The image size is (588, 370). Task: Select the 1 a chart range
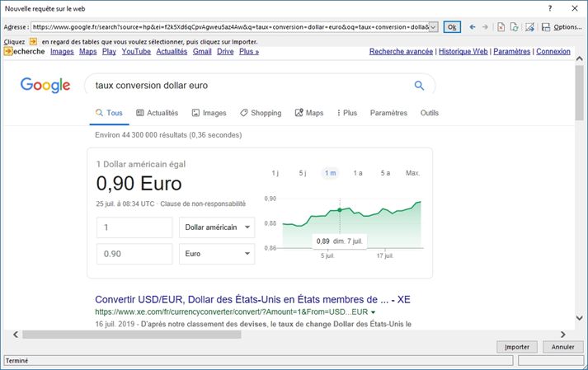click(x=358, y=173)
